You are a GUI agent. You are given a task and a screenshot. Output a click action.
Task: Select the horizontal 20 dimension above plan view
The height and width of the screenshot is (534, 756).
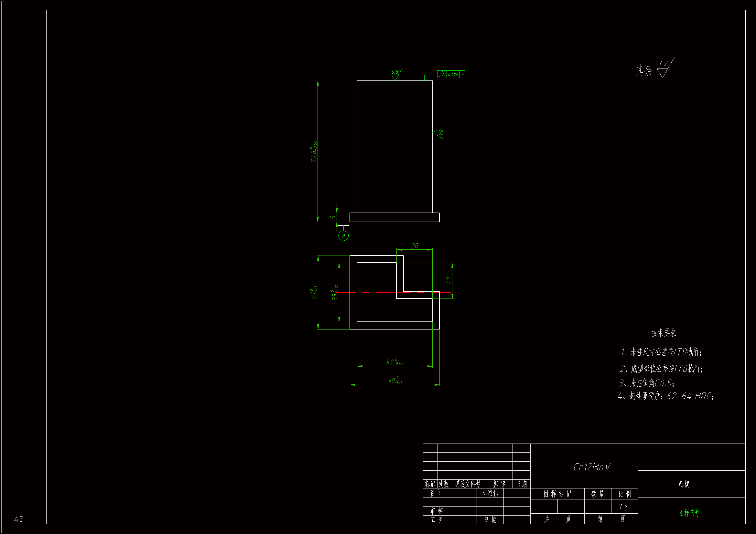(x=415, y=246)
